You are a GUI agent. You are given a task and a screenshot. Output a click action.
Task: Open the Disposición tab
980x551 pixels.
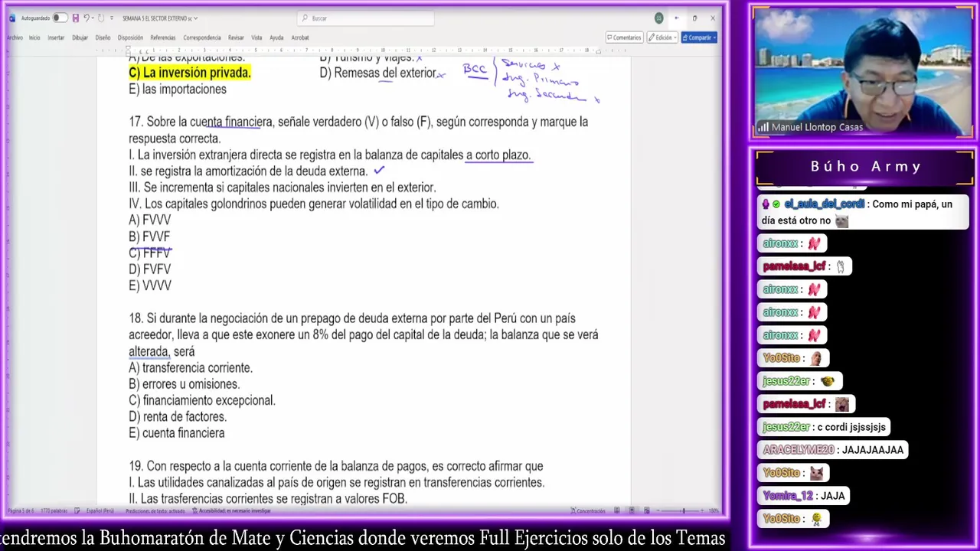[x=130, y=37]
